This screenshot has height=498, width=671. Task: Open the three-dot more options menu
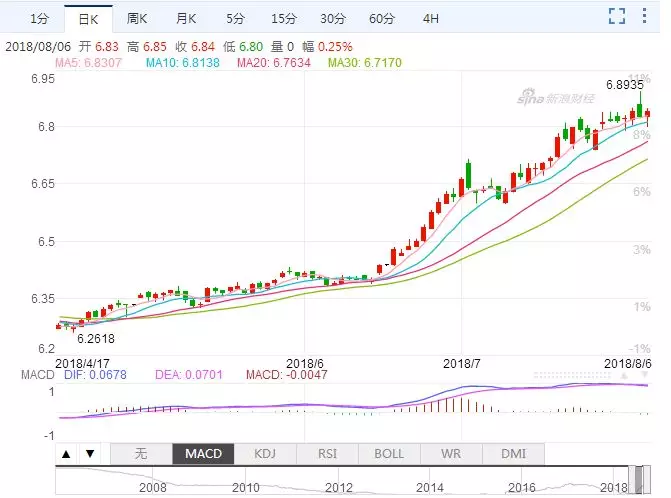pos(648,16)
